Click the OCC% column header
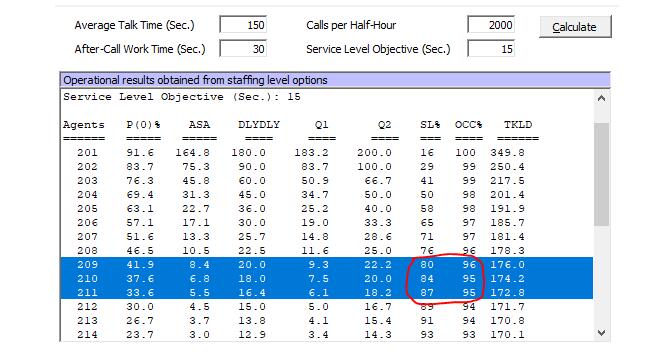The width and height of the screenshot is (659, 362). pyautogui.click(x=468, y=125)
